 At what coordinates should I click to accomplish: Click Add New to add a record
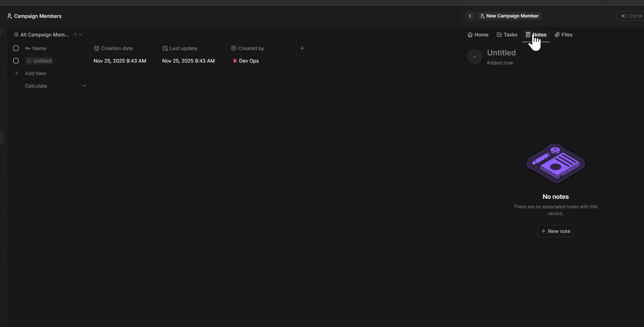(x=36, y=73)
